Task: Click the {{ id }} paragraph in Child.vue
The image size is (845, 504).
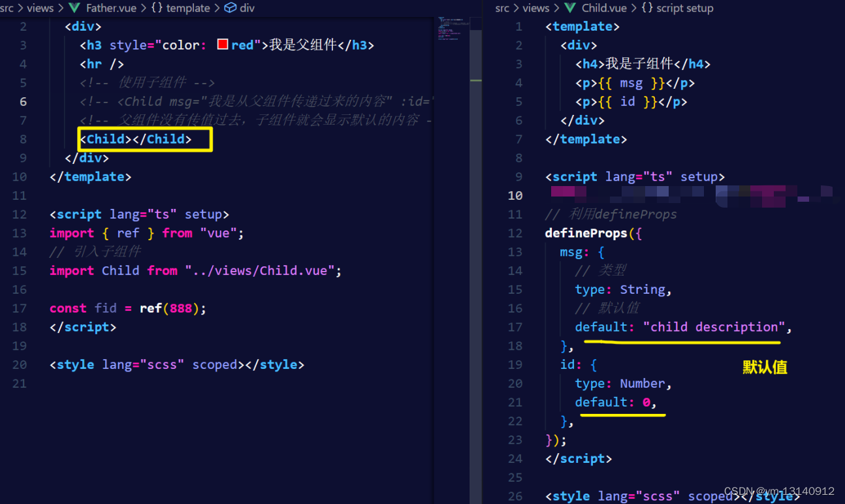Action: [631, 102]
